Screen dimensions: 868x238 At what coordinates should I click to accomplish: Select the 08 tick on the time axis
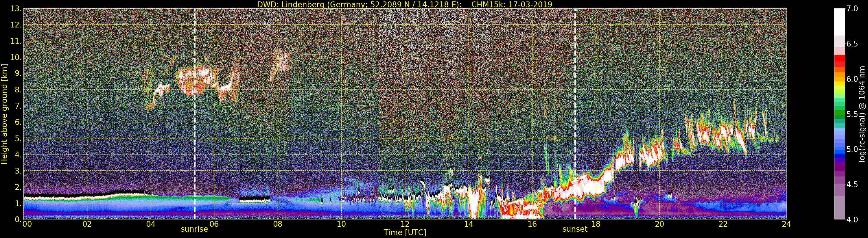click(278, 224)
